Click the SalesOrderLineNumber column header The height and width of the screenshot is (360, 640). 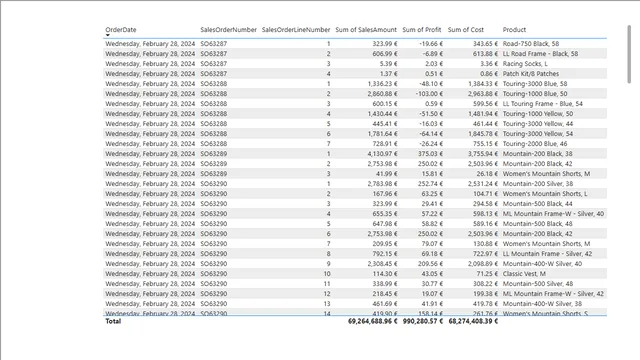(x=296, y=30)
